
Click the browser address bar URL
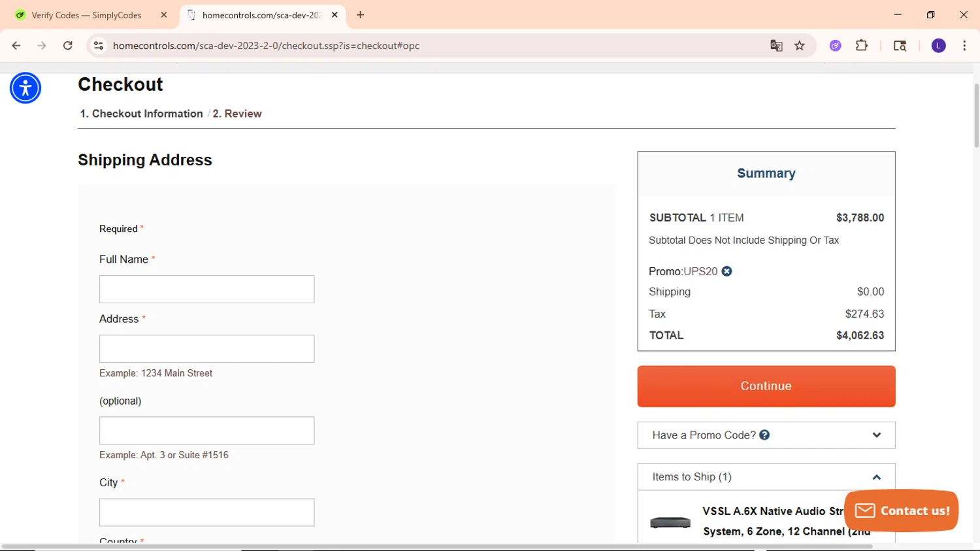(x=266, y=46)
